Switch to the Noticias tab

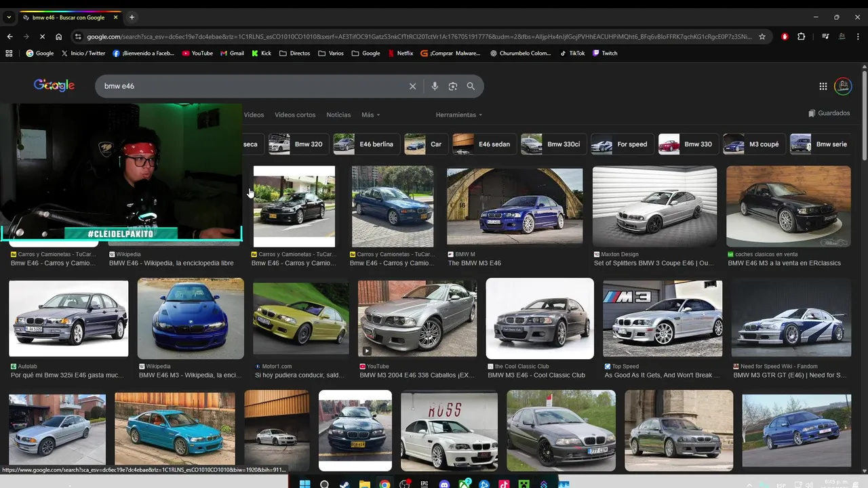click(338, 115)
